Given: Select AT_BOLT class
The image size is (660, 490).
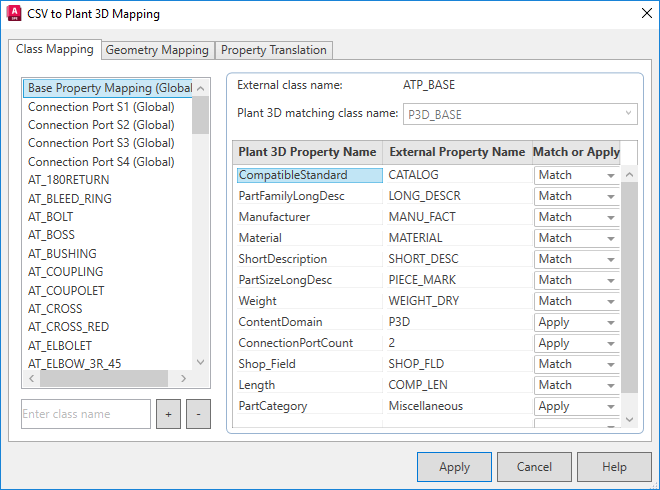Looking at the screenshot, I should (x=51, y=217).
